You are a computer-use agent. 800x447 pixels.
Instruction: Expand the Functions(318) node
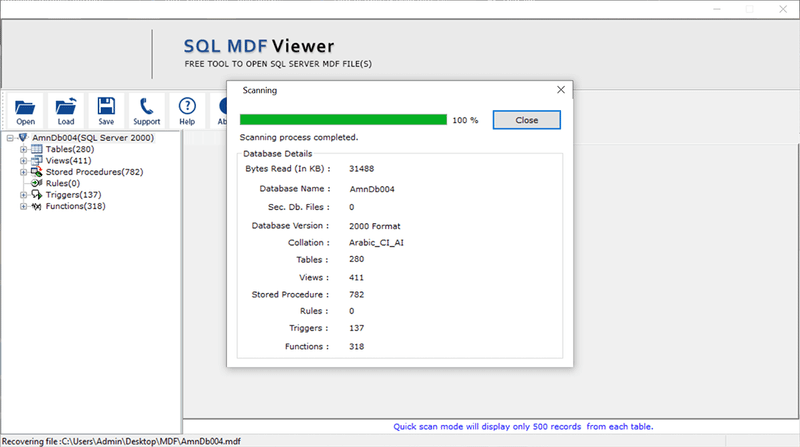(23, 206)
